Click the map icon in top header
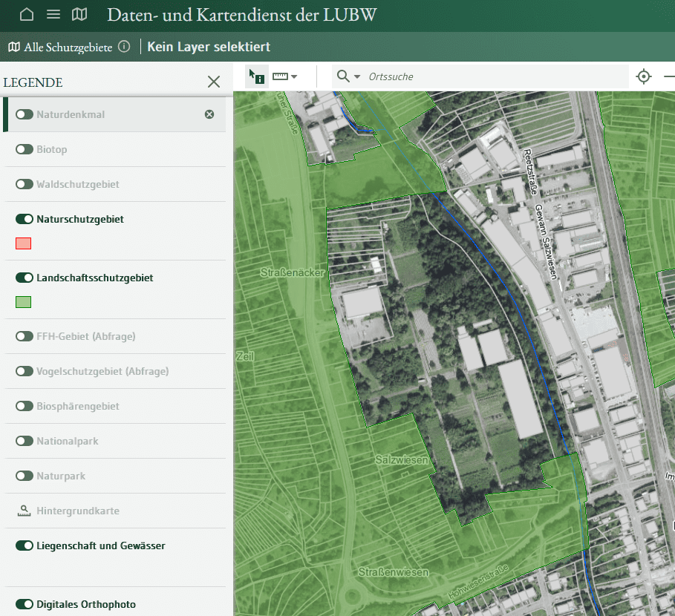 (x=79, y=14)
